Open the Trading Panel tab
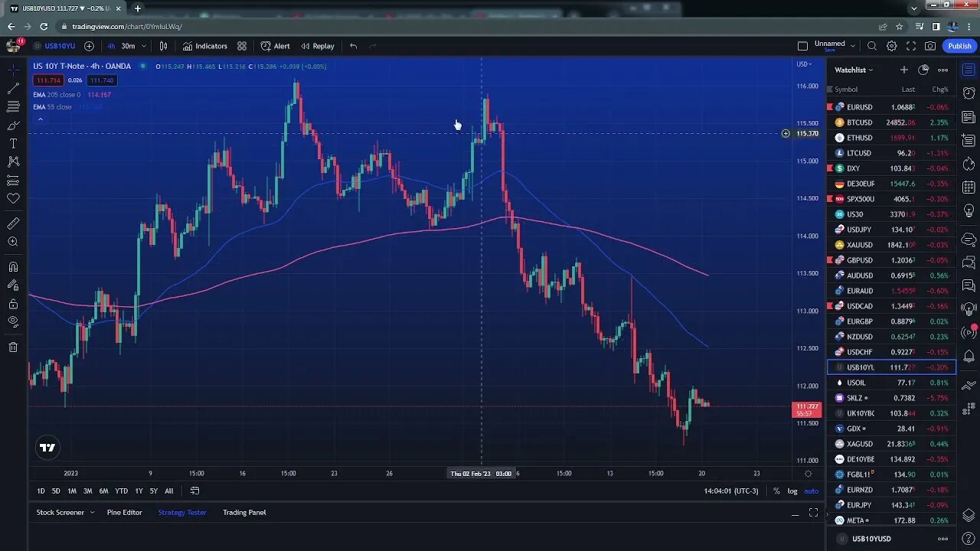Viewport: 980px width, 551px height. (244, 512)
